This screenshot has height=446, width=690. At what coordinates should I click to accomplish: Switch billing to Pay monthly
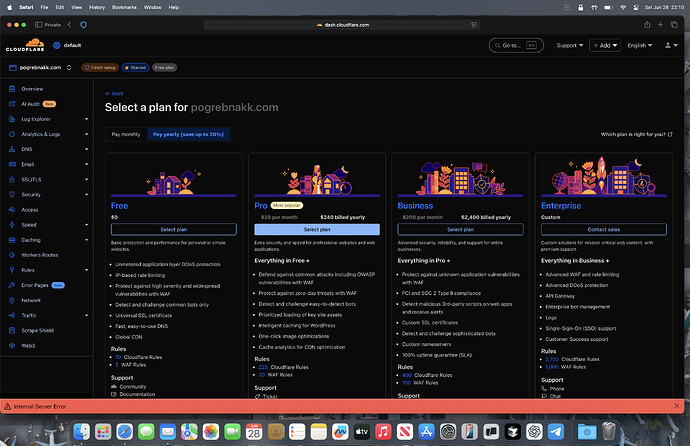126,134
